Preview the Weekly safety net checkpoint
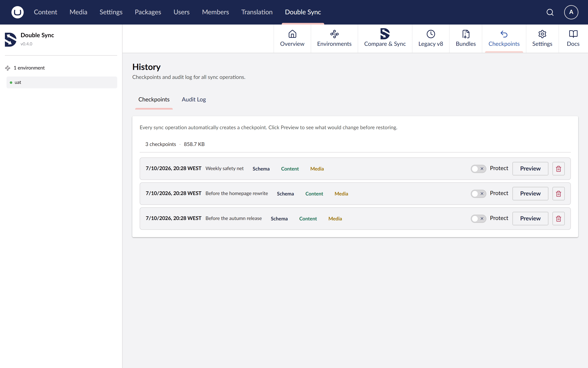Screen dimensions: 588x368 530,169
